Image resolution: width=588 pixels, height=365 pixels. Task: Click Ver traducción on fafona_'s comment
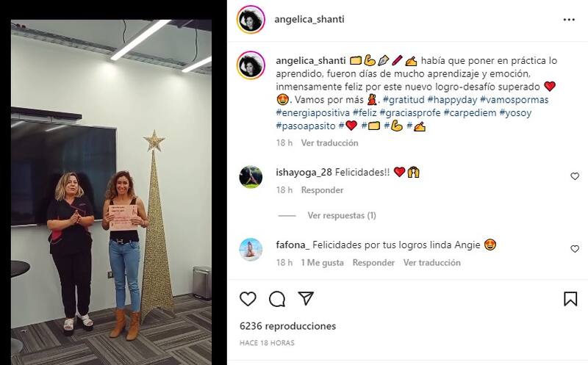(432, 263)
